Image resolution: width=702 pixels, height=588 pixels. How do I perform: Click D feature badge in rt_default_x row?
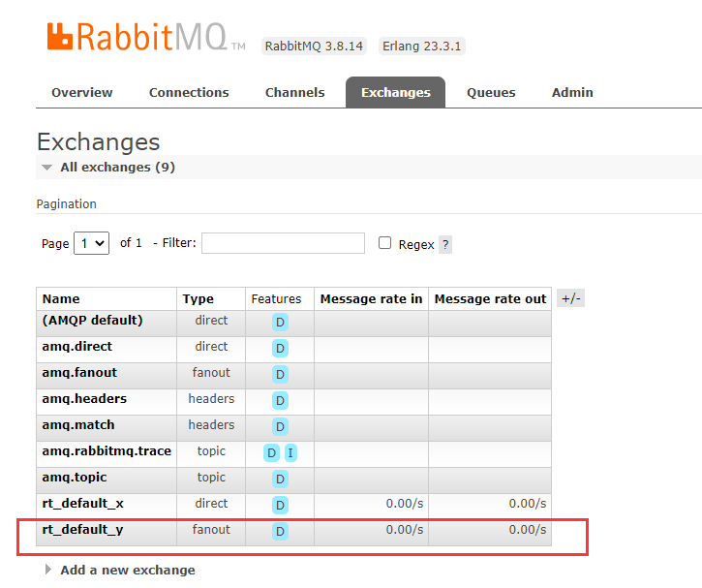tap(280, 505)
